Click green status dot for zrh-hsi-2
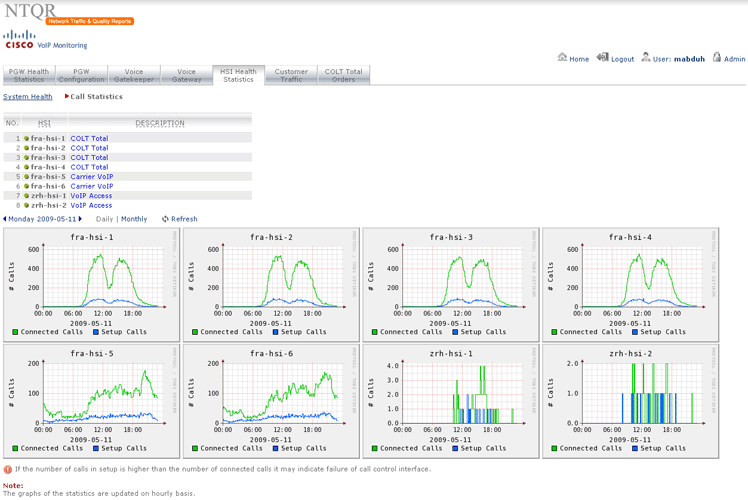This screenshot has height=500, width=748. point(27,205)
